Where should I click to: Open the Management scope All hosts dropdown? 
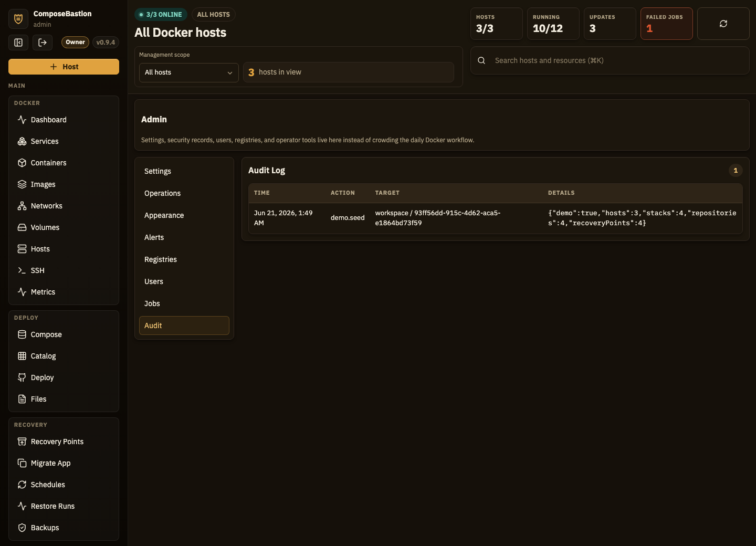point(188,72)
